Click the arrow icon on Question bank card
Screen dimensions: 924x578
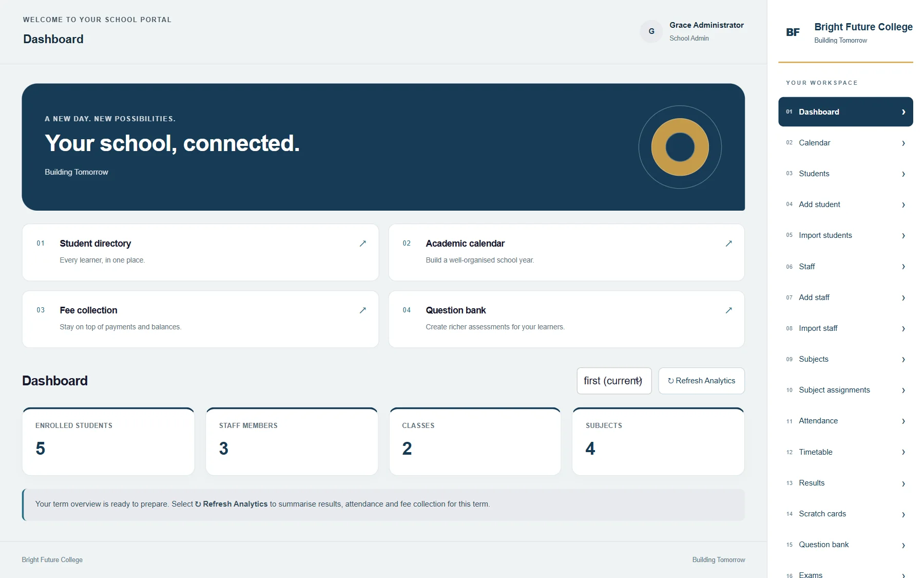tap(728, 310)
